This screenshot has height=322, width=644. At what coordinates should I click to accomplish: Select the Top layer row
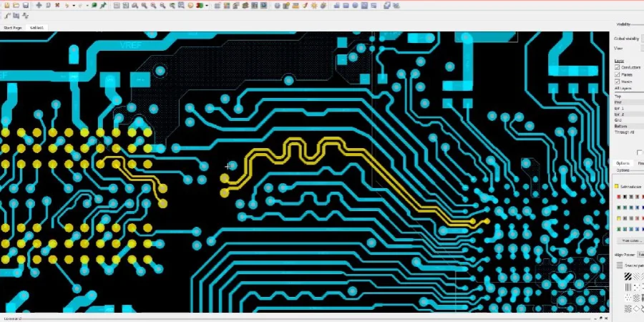(x=628, y=96)
